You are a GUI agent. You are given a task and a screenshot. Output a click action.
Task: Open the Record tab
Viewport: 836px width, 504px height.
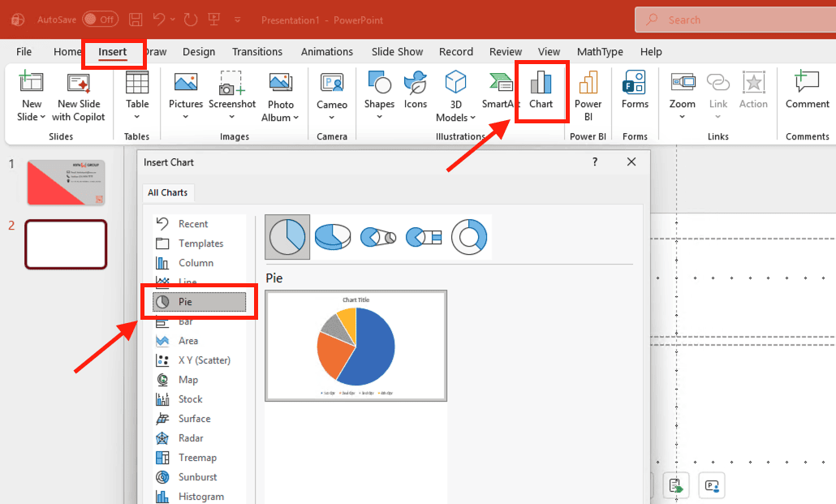pyautogui.click(x=456, y=52)
